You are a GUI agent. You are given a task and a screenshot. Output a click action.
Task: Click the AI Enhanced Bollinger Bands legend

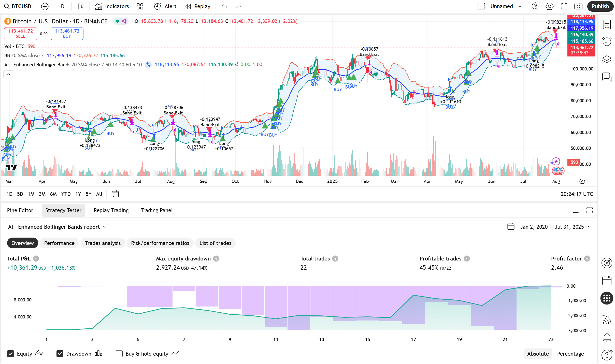[x=37, y=65]
